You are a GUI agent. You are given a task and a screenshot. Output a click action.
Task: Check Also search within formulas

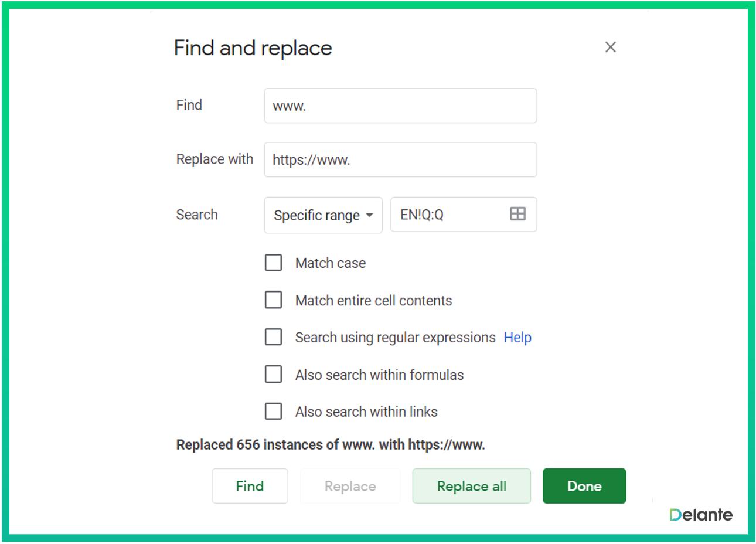274,375
